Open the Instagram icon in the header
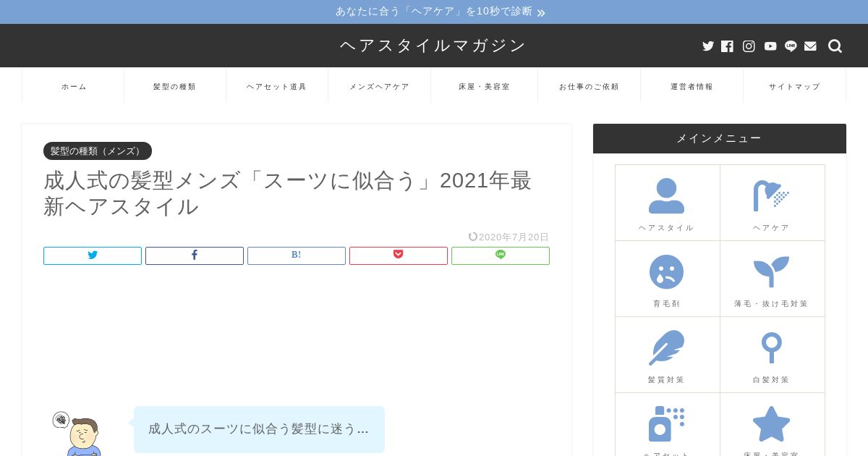Viewport: 868px width, 456px height. pos(749,46)
